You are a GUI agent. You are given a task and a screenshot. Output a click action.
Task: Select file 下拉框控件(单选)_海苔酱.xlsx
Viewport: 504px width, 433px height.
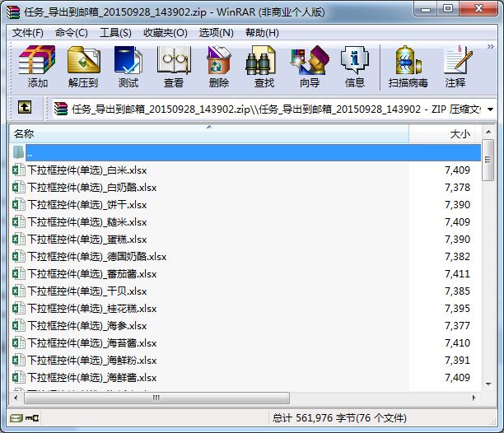click(92, 343)
